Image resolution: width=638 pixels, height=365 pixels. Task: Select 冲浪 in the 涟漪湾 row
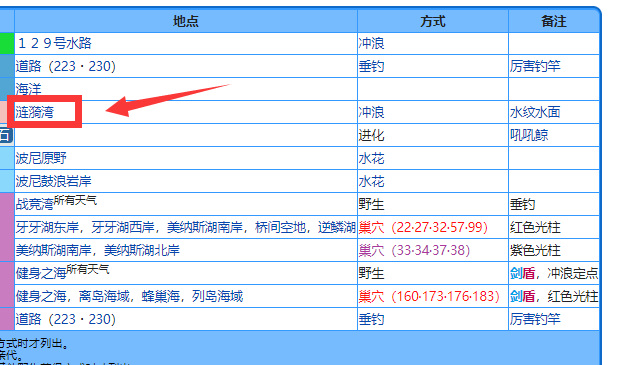pos(371,112)
